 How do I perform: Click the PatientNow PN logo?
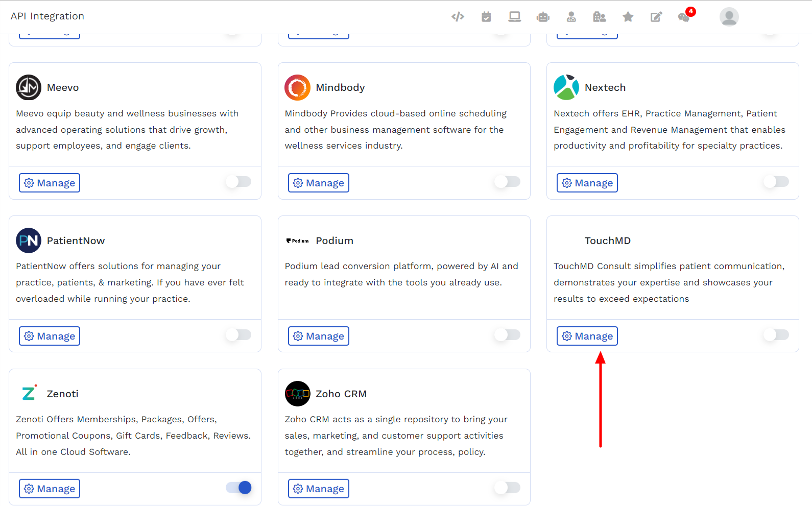tap(29, 240)
